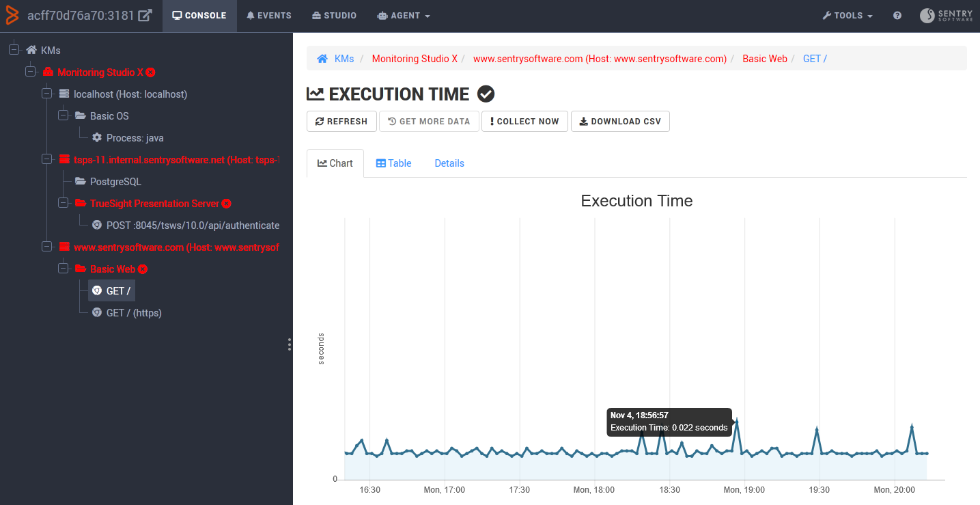The height and width of the screenshot is (505, 980).
Task: Collapse the www.sentrysoftware.com host node
Action: tap(47, 247)
